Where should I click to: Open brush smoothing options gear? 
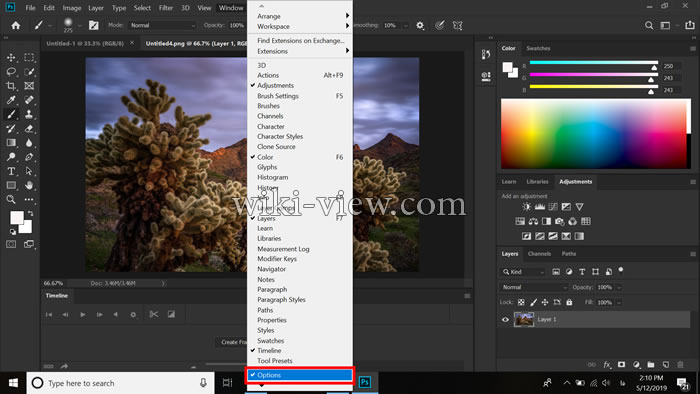pos(420,25)
